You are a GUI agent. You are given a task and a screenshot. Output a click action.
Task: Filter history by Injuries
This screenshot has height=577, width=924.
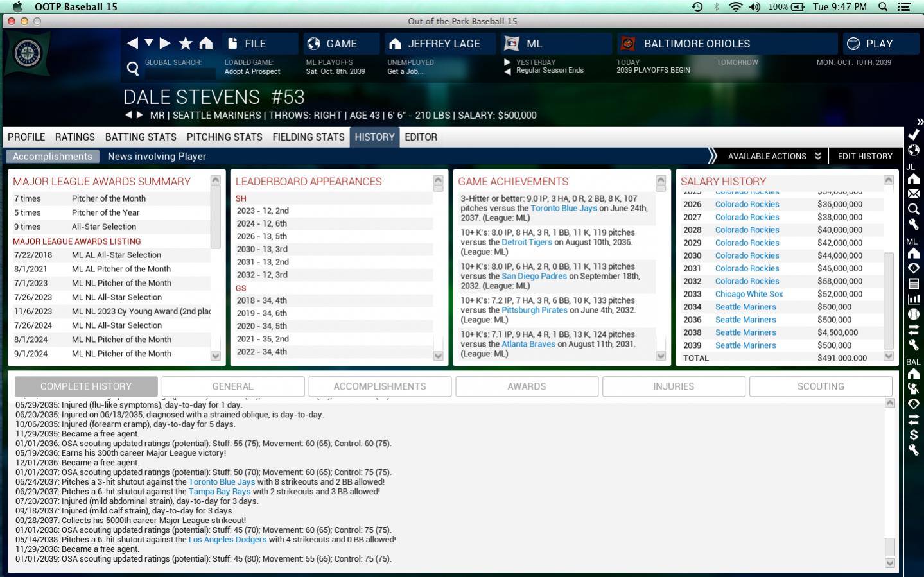point(674,386)
